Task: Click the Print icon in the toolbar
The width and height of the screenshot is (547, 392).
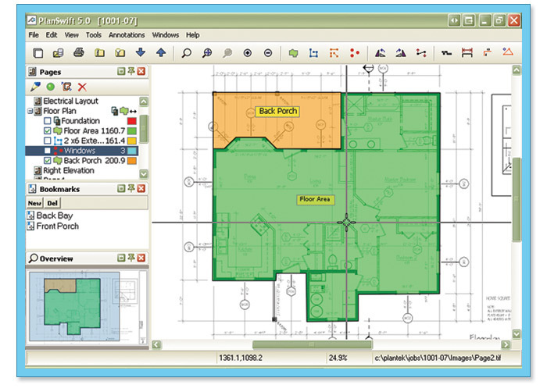Action: pos(78,53)
